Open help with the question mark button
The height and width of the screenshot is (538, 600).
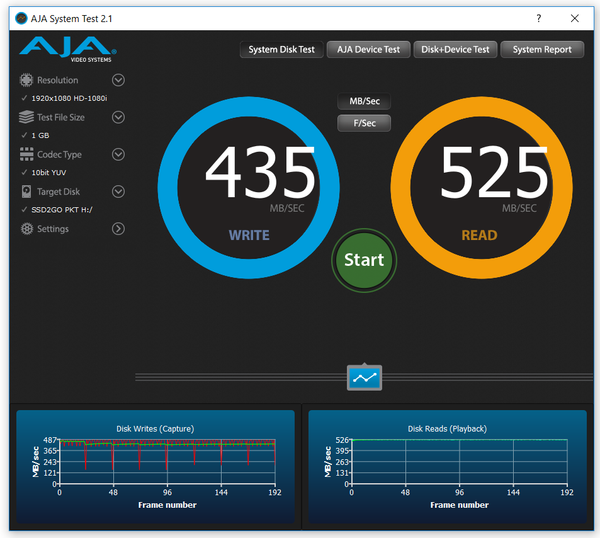pyautogui.click(x=539, y=18)
